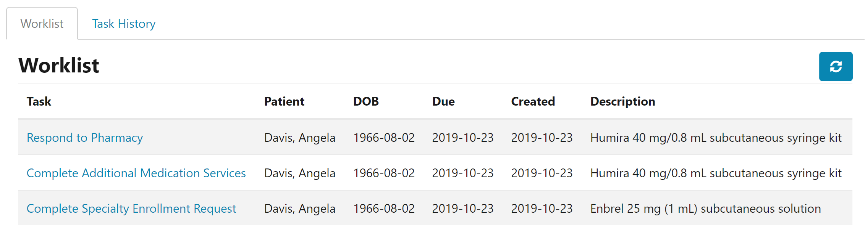Click the Description column header
Image resolution: width=868 pixels, height=239 pixels.
[622, 101]
